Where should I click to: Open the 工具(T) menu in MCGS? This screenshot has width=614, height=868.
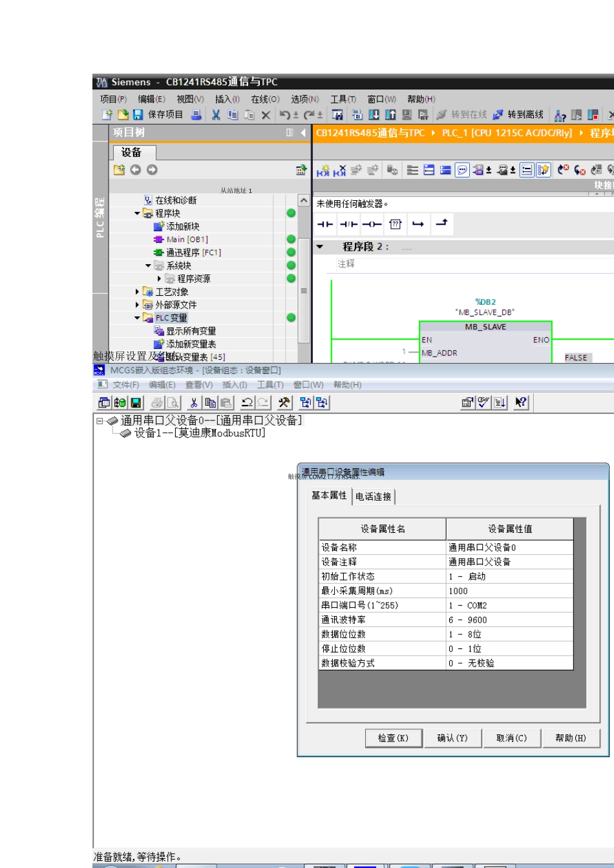pyautogui.click(x=270, y=385)
